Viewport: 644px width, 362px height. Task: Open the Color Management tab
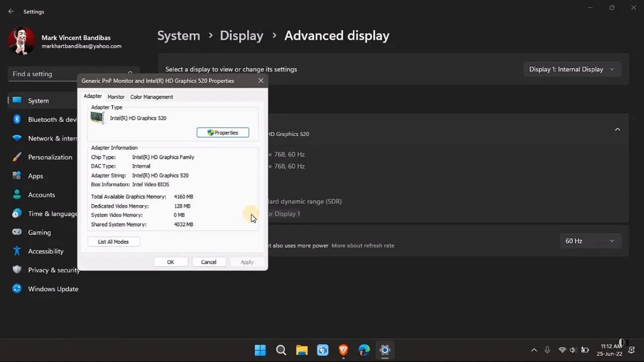pyautogui.click(x=151, y=97)
